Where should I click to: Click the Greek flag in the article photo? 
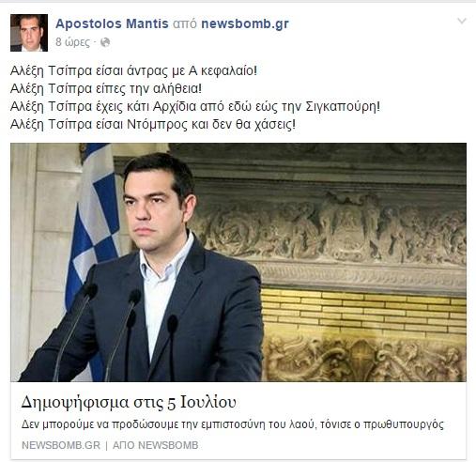[x=93, y=219]
